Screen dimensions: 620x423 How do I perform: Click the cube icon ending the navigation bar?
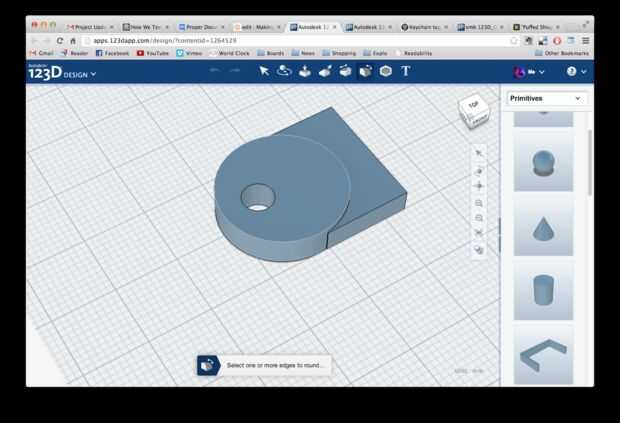point(479,250)
